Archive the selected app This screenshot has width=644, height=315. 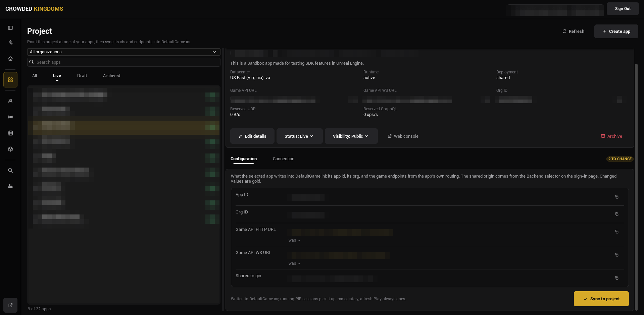611,136
